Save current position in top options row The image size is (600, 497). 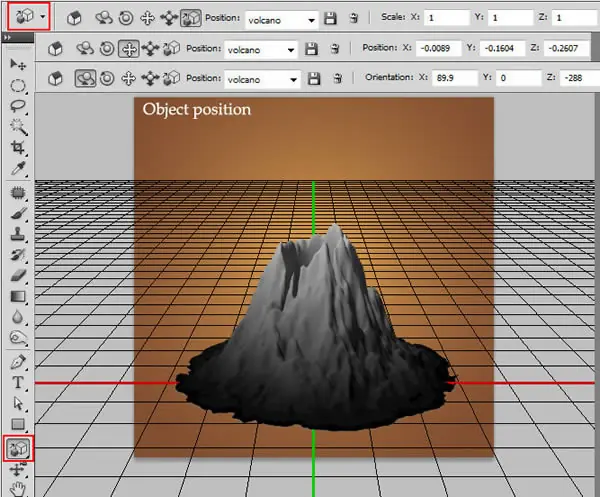click(330, 18)
